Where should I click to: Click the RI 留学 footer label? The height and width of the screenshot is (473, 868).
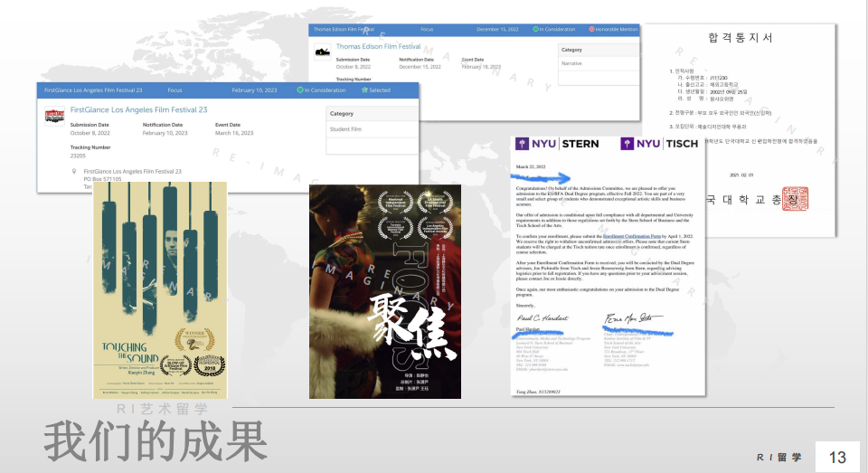(778, 457)
